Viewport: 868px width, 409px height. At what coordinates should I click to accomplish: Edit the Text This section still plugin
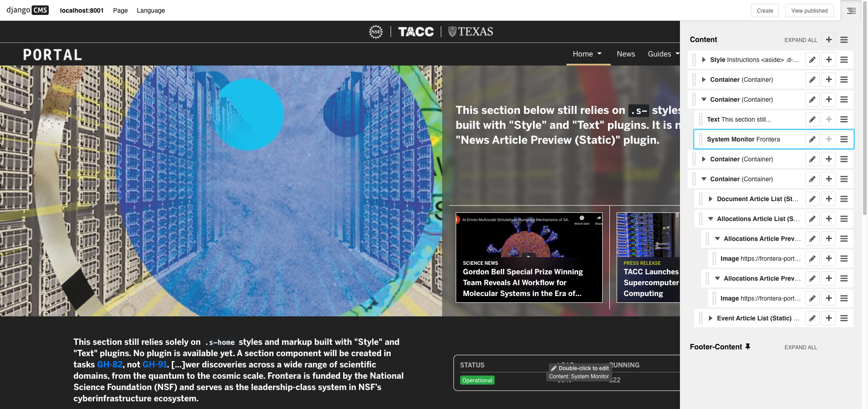(x=812, y=119)
